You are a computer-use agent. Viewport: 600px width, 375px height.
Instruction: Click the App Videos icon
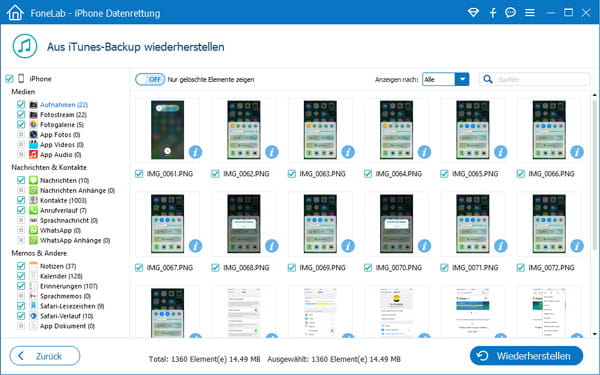[x=33, y=145]
